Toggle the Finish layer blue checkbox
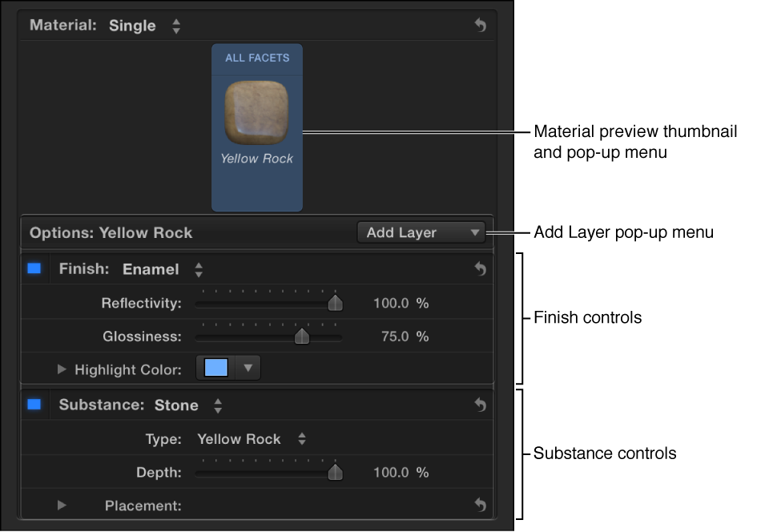The width and height of the screenshot is (761, 532). (34, 268)
